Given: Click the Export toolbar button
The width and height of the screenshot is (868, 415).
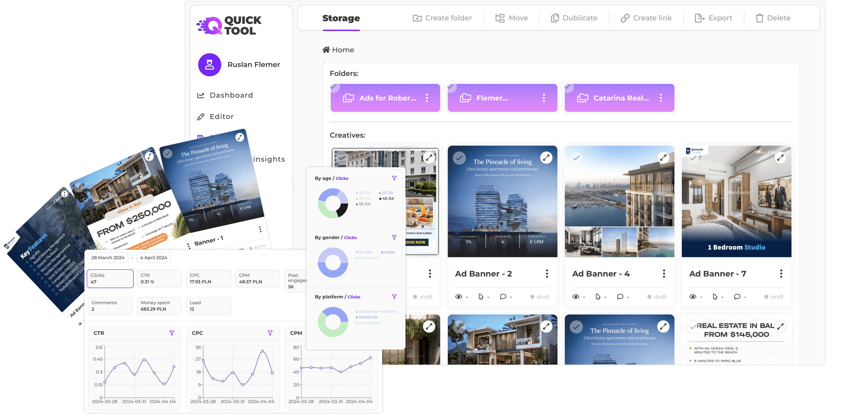Looking at the screenshot, I should (x=713, y=18).
